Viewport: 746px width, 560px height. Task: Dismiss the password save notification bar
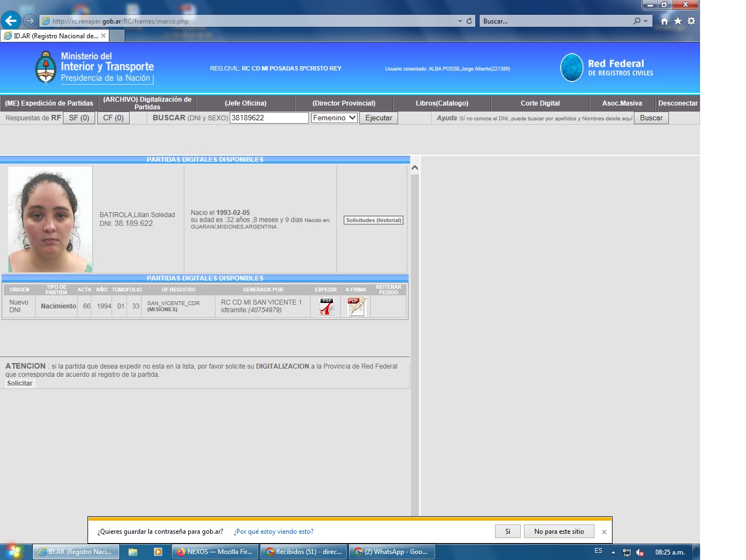pos(604,532)
